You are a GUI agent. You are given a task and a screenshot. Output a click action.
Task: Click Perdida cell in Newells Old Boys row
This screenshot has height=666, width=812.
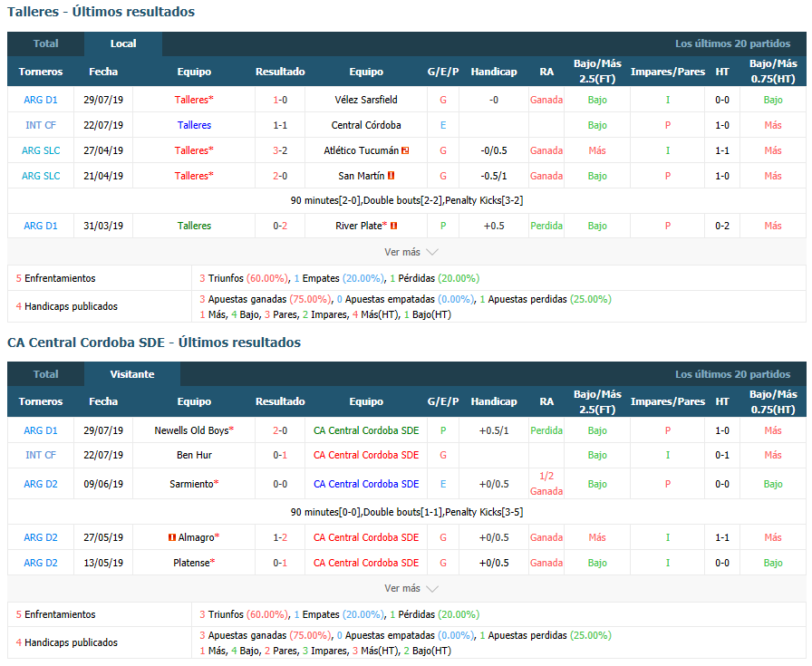coord(546,430)
